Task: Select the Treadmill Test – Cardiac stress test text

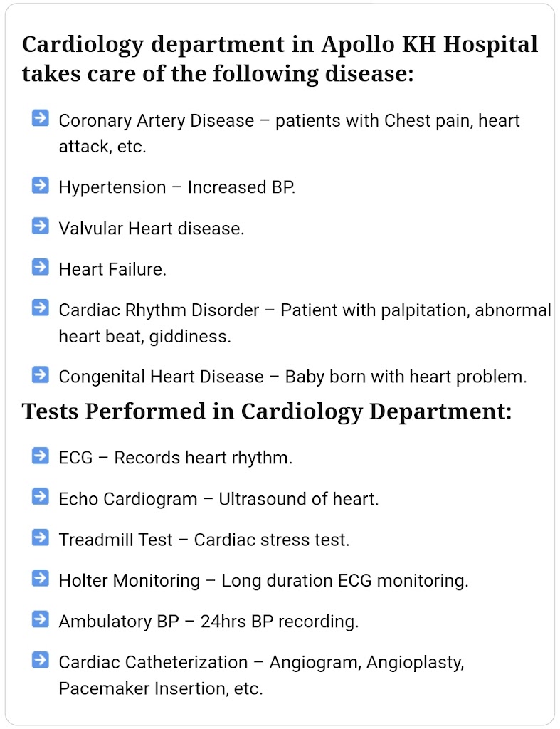Action: 204,540
